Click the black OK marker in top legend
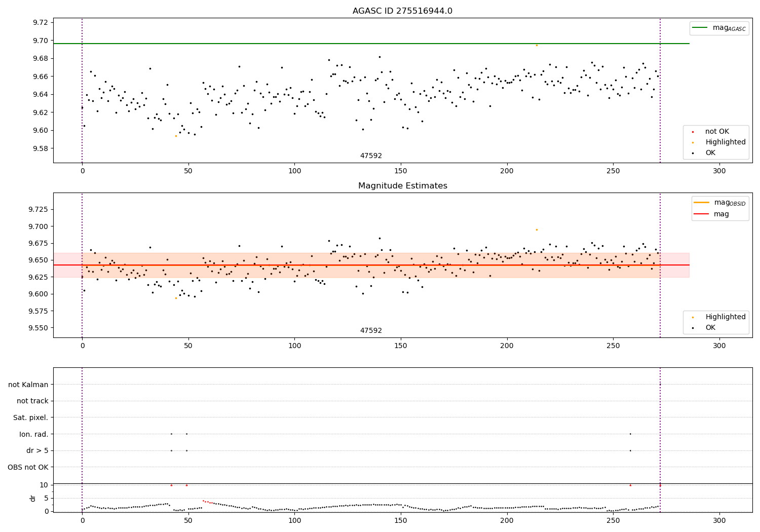 [x=693, y=153]
